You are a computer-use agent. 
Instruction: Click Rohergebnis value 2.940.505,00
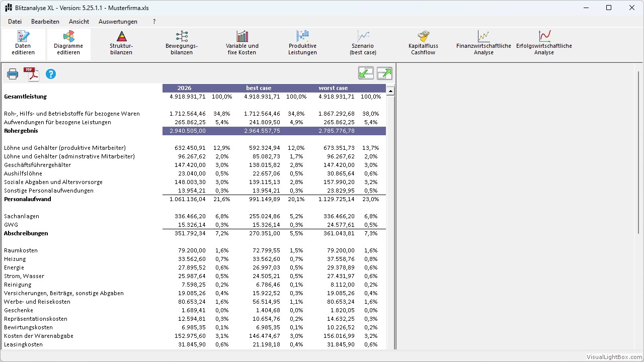[x=188, y=131]
